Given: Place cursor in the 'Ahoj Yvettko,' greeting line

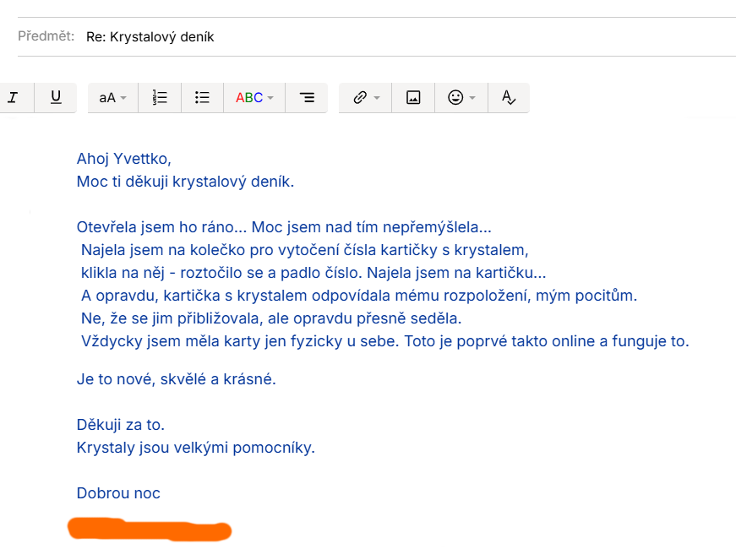Looking at the screenshot, I should pyautogui.click(x=124, y=159).
